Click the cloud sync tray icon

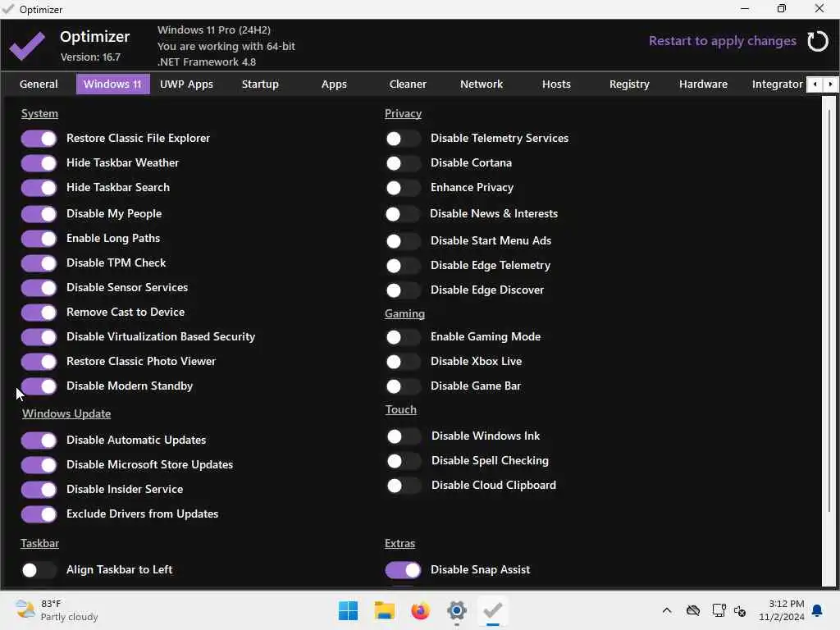pos(692,610)
